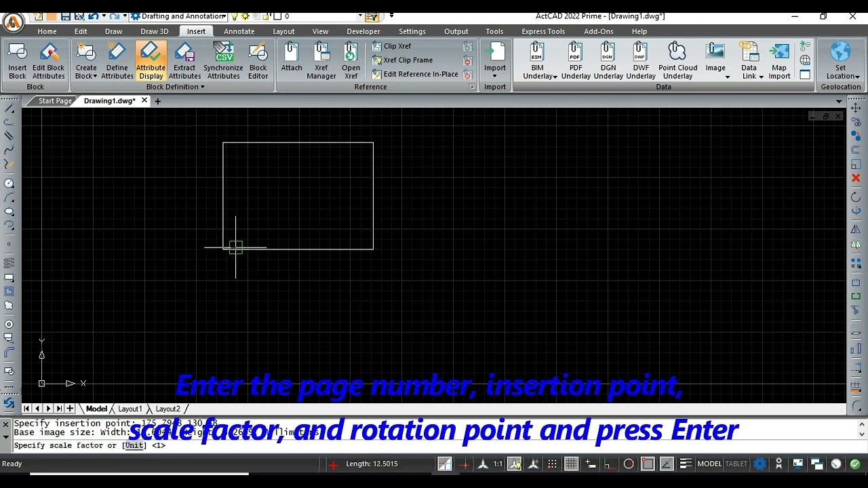Toggle ortho mode in status bar
Viewport: 868px width, 488px height.
tap(610, 464)
